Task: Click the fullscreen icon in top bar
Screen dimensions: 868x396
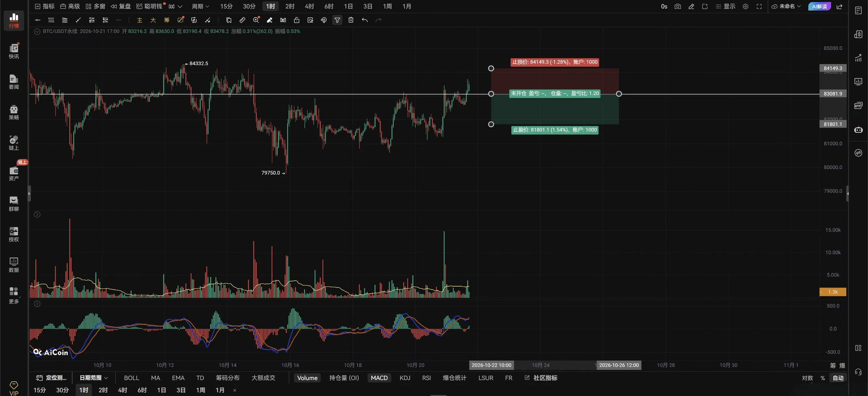Action: pos(759,6)
